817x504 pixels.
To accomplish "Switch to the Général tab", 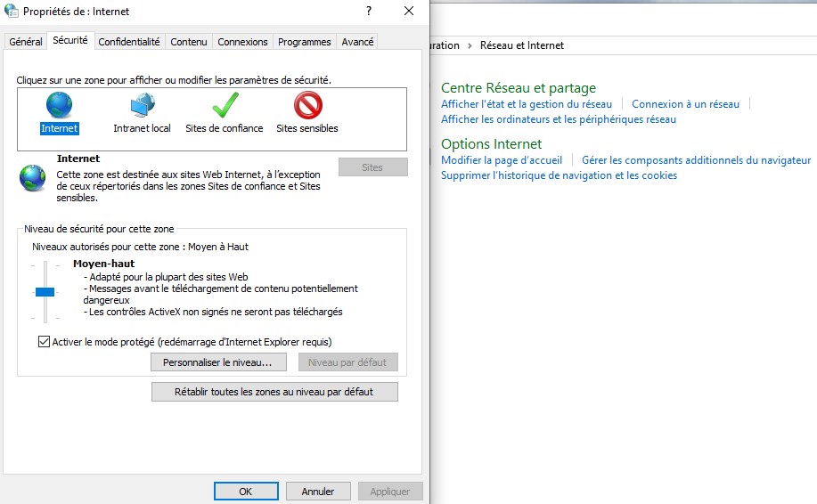I will pos(26,42).
